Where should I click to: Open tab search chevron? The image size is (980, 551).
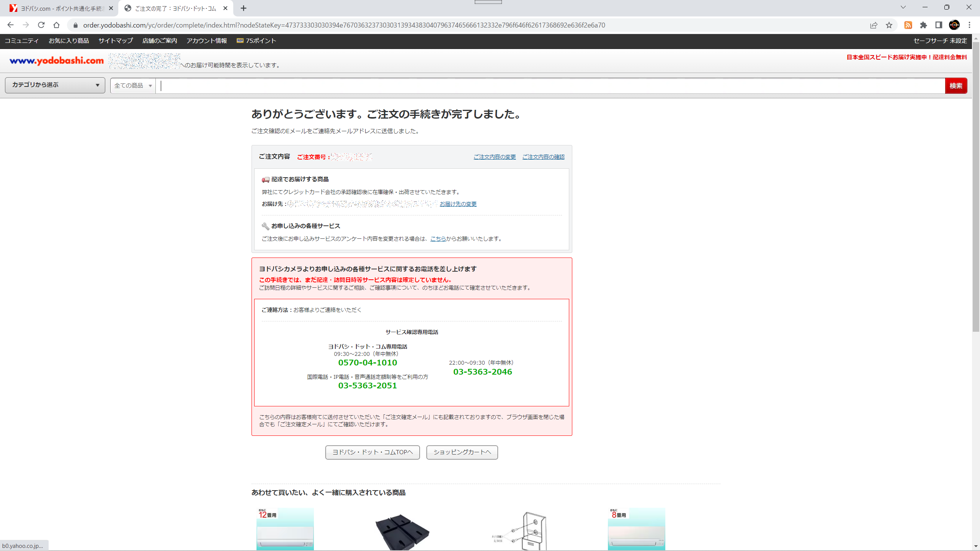click(903, 7)
